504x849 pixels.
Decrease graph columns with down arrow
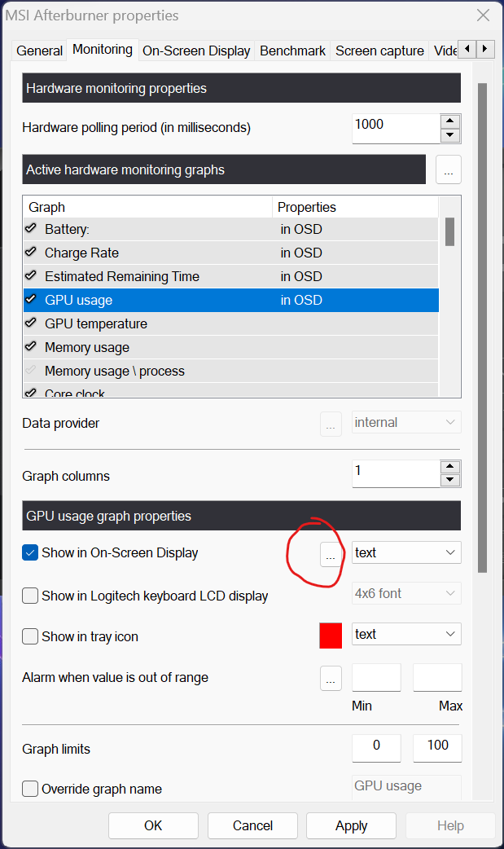pyautogui.click(x=449, y=479)
